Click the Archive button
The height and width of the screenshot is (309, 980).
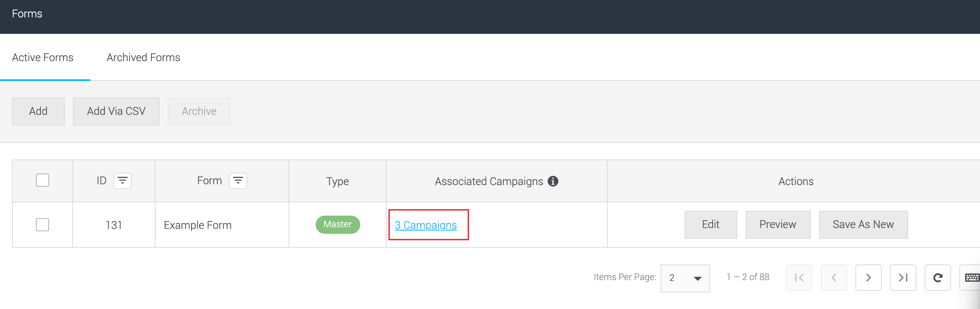tap(199, 111)
